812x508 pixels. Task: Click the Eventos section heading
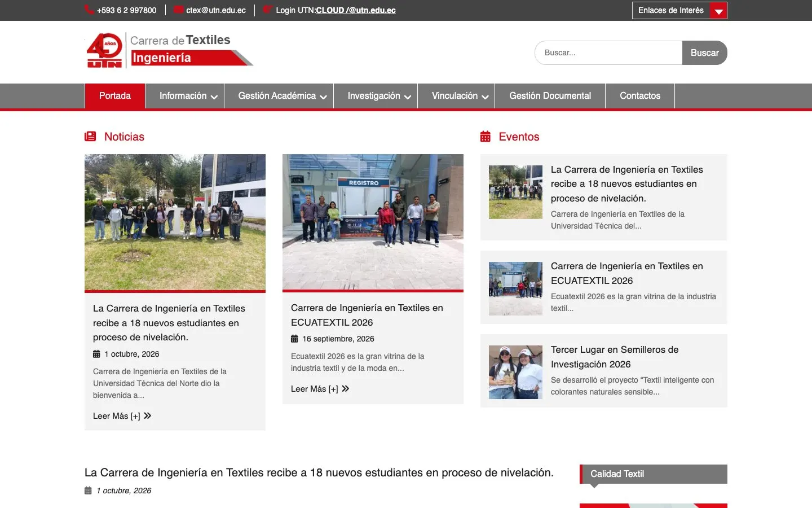click(x=519, y=137)
